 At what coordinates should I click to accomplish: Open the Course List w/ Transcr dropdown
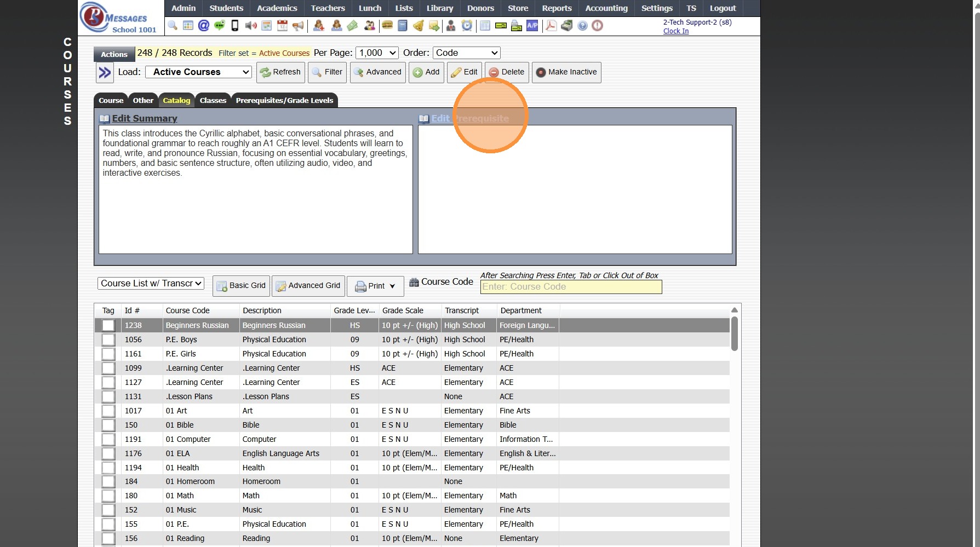151,284
